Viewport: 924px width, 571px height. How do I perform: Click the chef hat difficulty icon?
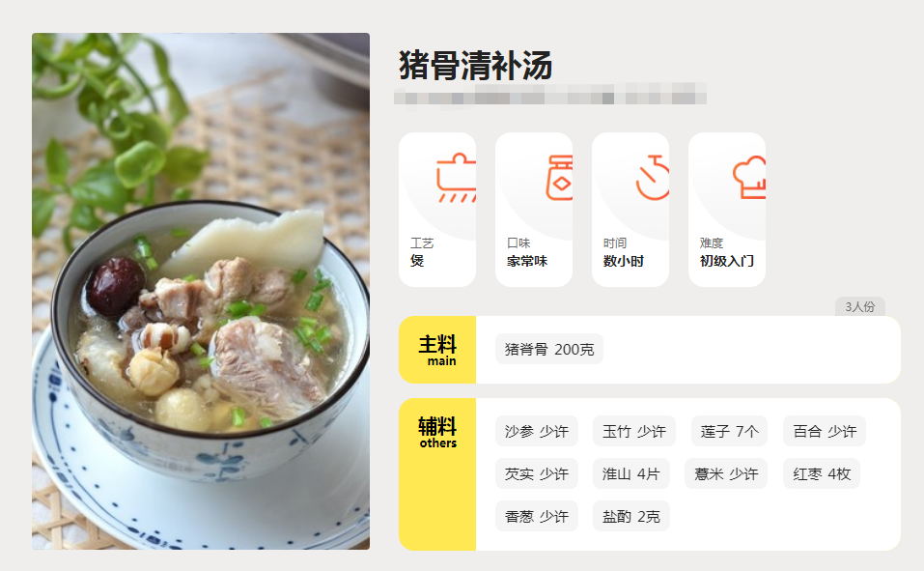click(x=749, y=178)
